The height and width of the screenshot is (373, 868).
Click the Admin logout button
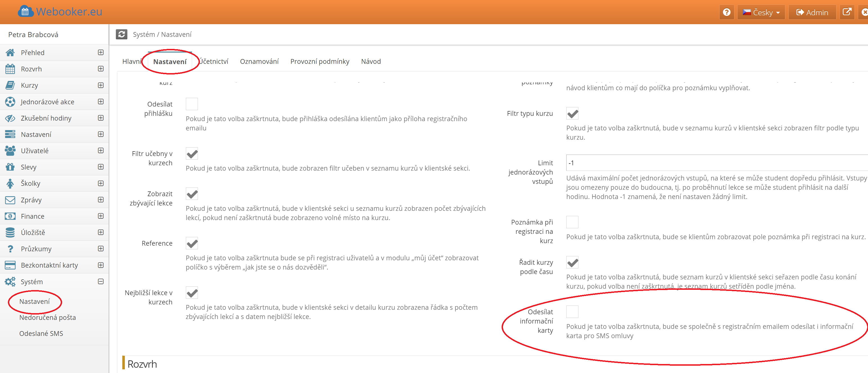click(x=812, y=12)
